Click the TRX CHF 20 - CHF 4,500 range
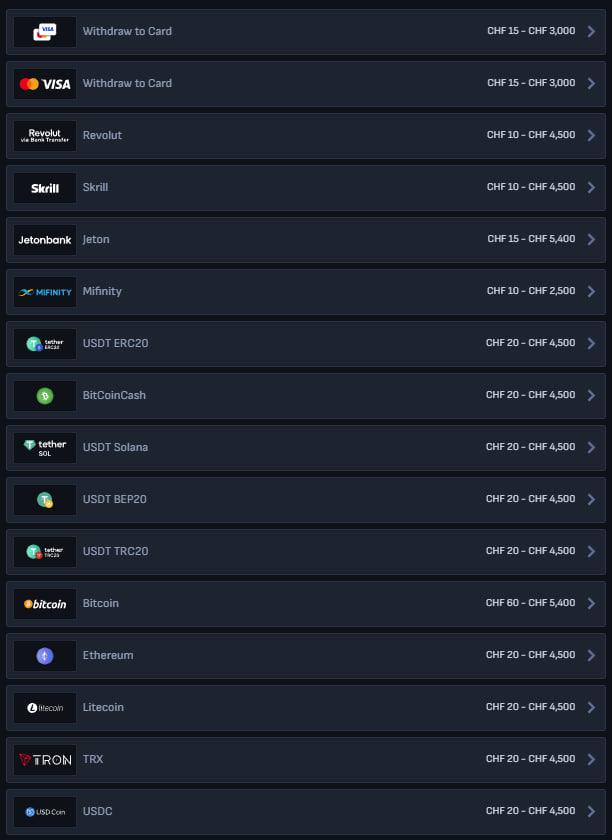This screenshot has height=840, width=612. click(x=531, y=759)
